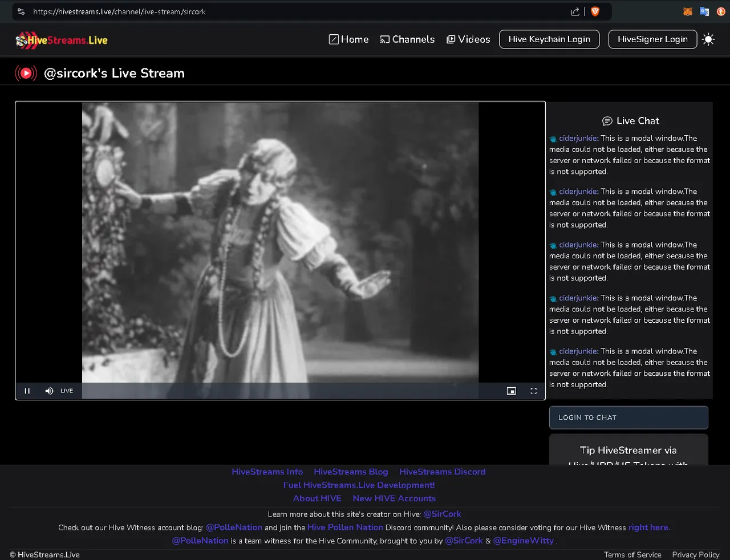
Task: Open HiveStreams Blog link
Action: [x=351, y=472]
